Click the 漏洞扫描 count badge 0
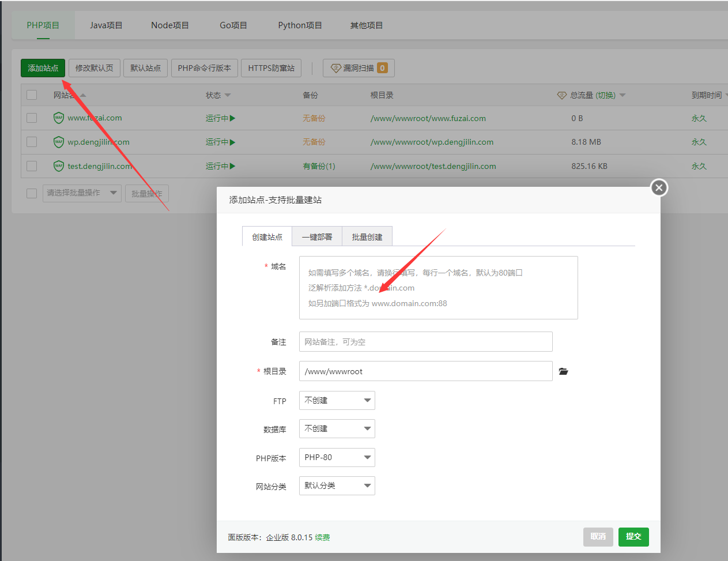The width and height of the screenshot is (728, 561). click(382, 68)
